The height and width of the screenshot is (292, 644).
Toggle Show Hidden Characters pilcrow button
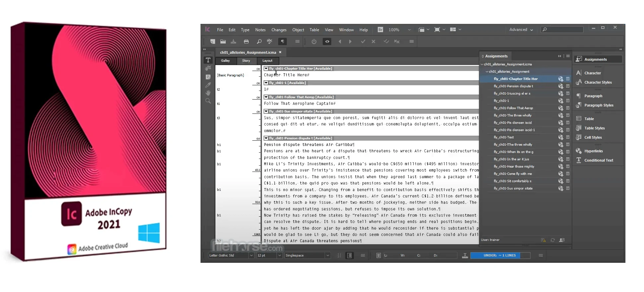coord(282,41)
